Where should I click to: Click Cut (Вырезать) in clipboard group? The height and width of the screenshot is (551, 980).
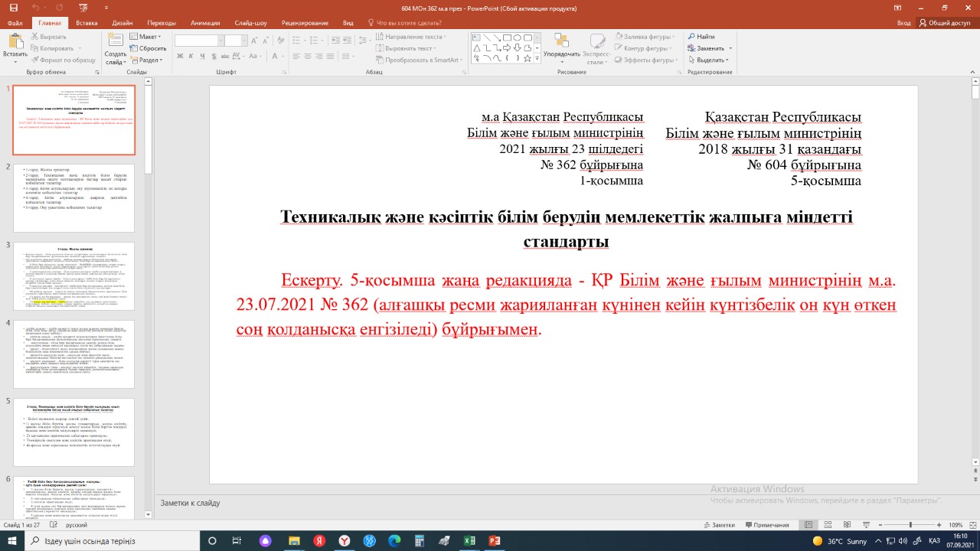pyautogui.click(x=47, y=36)
